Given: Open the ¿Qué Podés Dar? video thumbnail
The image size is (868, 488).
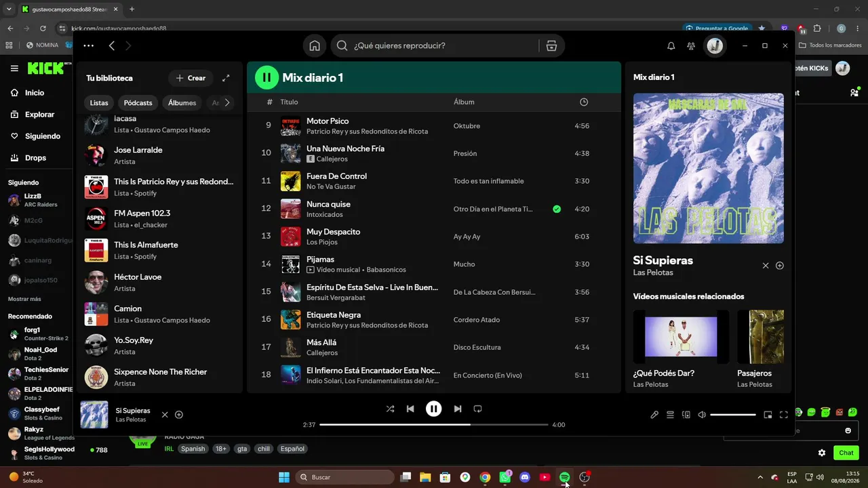Looking at the screenshot, I should [x=681, y=337].
